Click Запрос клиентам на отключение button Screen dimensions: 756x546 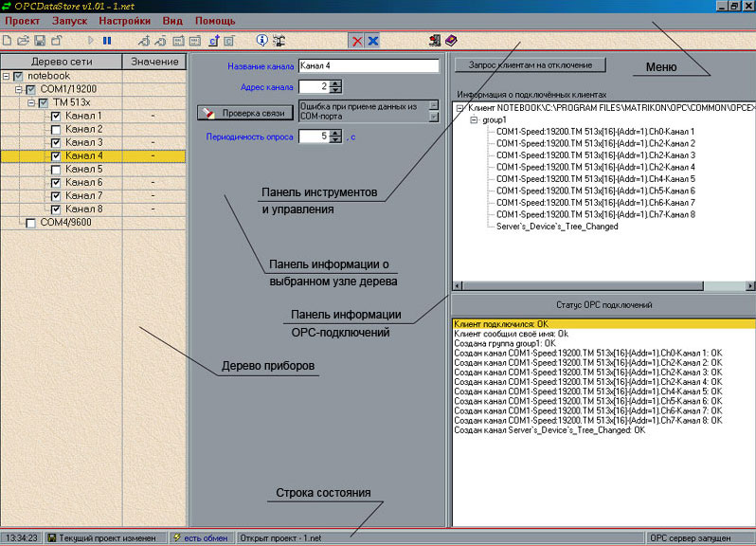click(530, 65)
